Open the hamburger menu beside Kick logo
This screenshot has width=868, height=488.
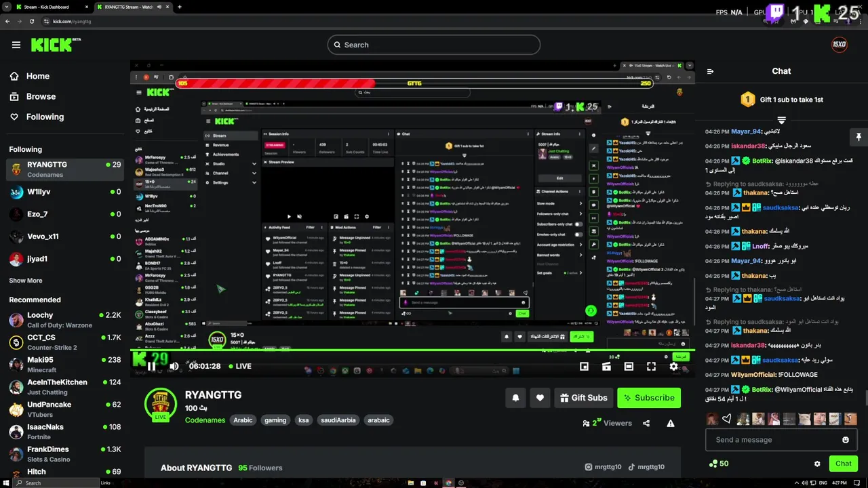tap(16, 45)
